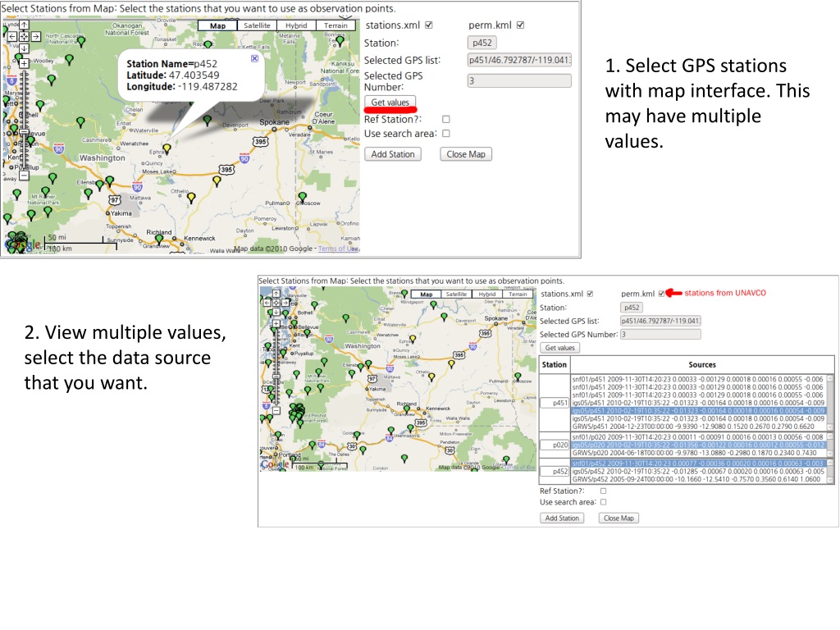Zoom in plus on the step 2 map
840x630 pixels.
(x=276, y=323)
